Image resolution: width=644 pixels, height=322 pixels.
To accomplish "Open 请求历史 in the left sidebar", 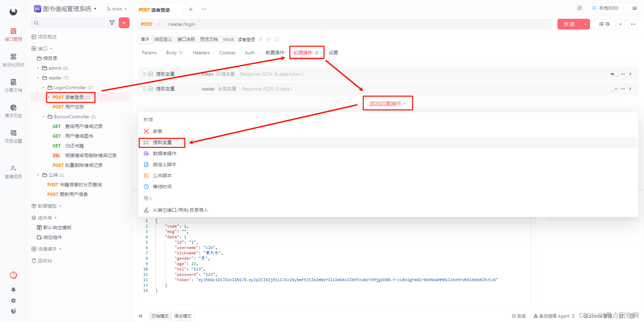I will coord(13,111).
